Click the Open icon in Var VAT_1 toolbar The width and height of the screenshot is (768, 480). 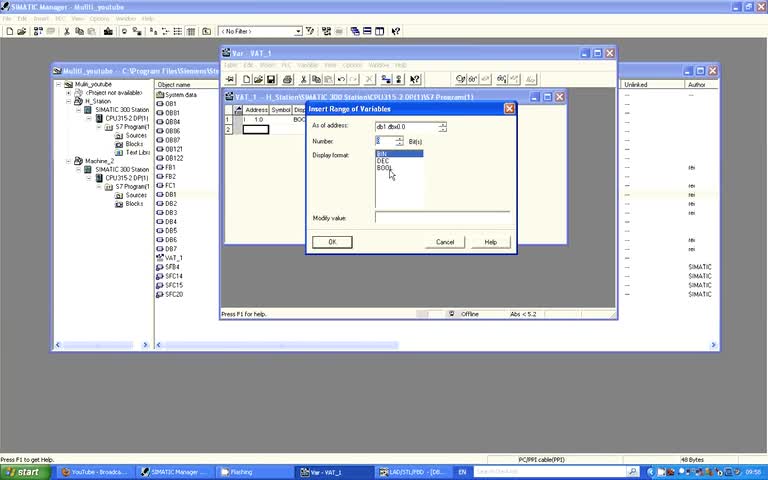[258, 79]
